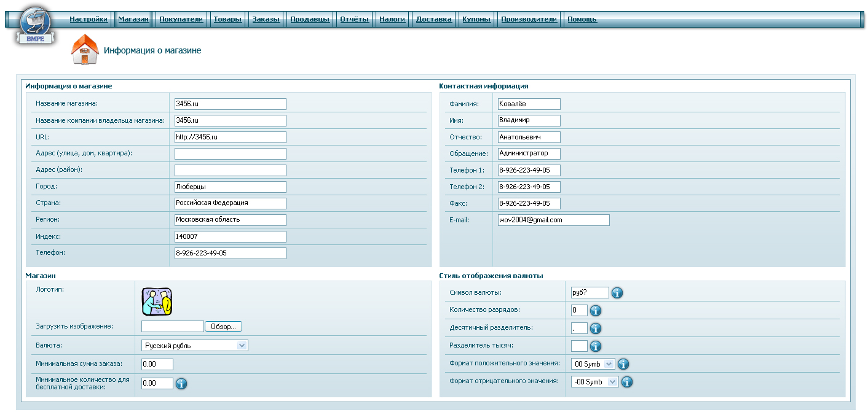The height and width of the screenshot is (412, 868).
Task: Click the store logo thumbnail image
Action: click(157, 301)
